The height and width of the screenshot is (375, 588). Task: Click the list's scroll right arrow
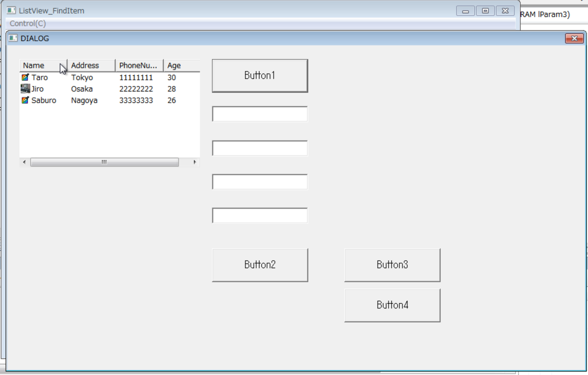coord(195,162)
